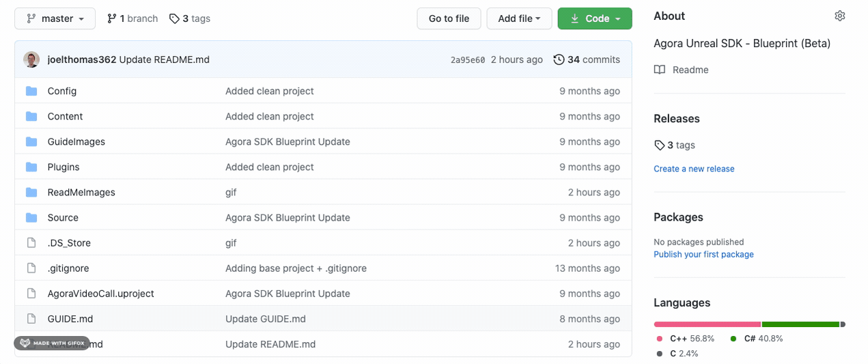Open the Add file dropdown
Image resolution: width=868 pixels, height=364 pixels.
(x=519, y=18)
